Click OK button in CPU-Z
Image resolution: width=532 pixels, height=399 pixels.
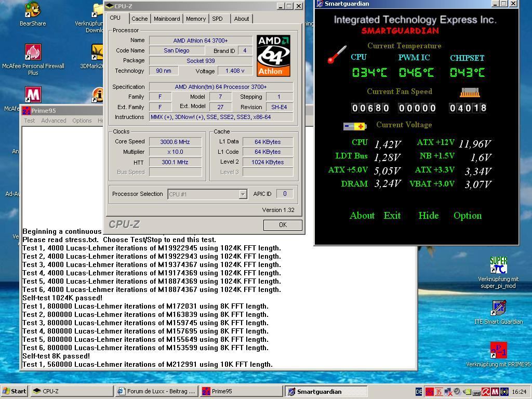click(x=283, y=224)
